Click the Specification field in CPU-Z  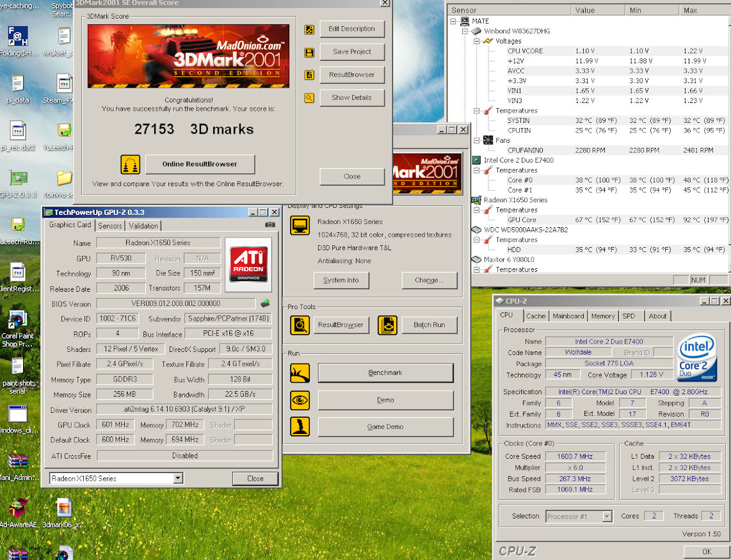pos(632,392)
